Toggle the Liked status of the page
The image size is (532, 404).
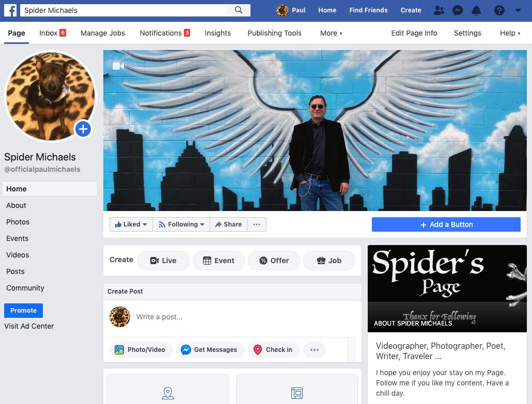pos(131,224)
